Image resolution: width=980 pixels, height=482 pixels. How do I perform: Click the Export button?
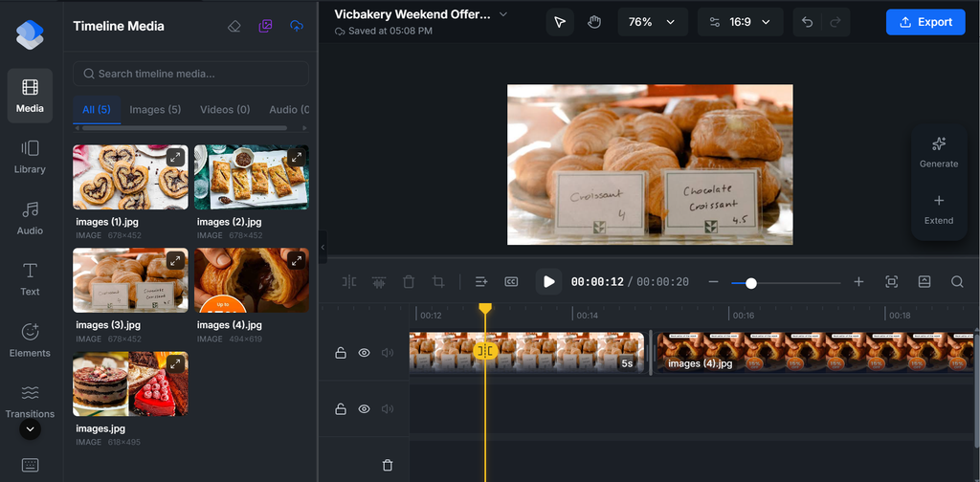(x=925, y=22)
